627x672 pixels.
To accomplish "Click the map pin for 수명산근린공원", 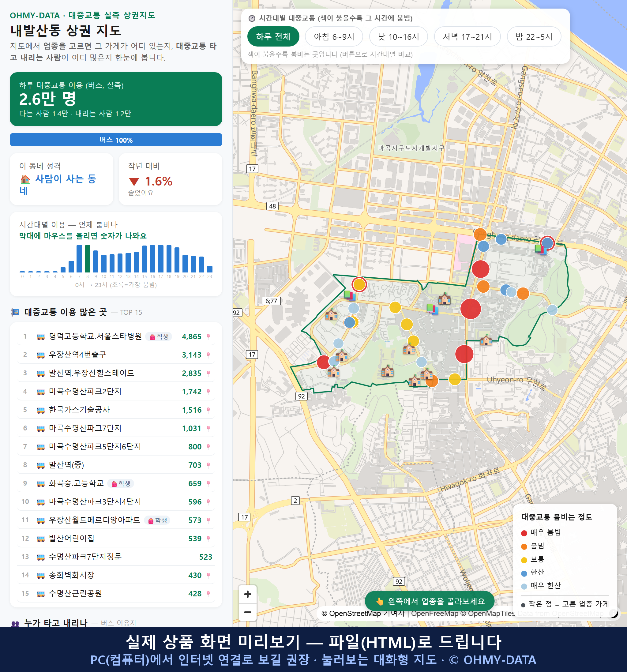I will (208, 594).
